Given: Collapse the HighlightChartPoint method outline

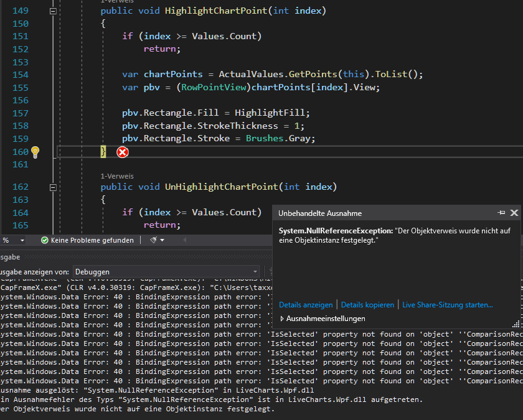Looking at the screenshot, I should [53, 11].
